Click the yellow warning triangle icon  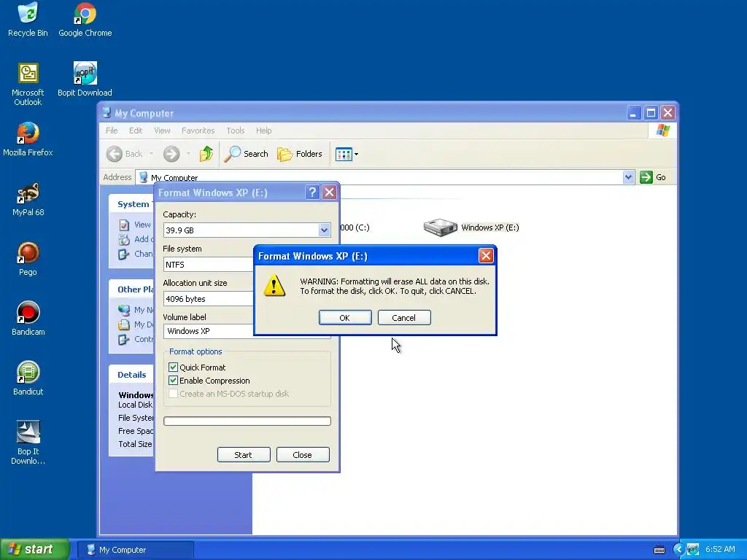coord(274,286)
